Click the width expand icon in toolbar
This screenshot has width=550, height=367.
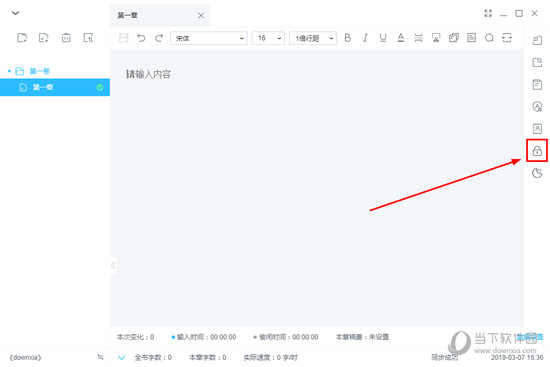click(507, 38)
